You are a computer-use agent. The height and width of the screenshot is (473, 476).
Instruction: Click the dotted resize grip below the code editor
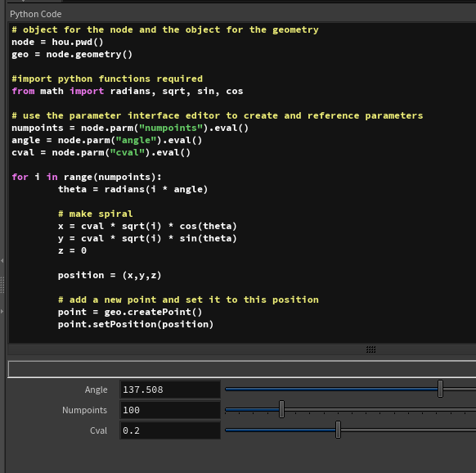[370, 349]
